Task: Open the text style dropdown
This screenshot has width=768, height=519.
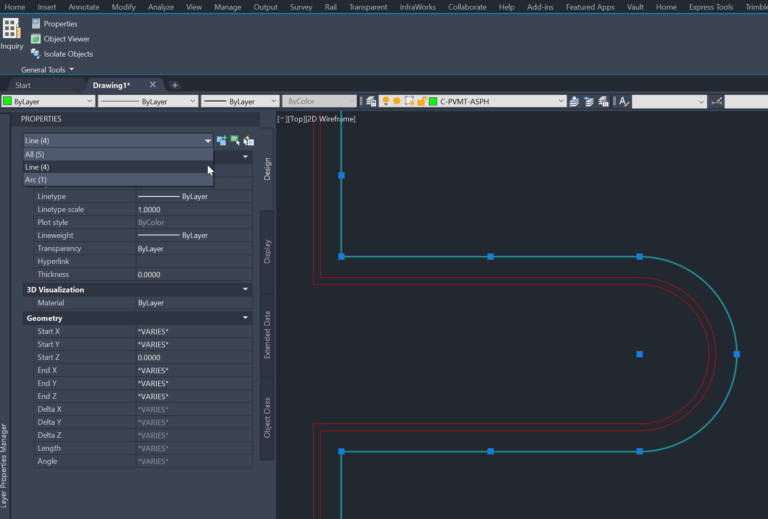Action: (669, 101)
